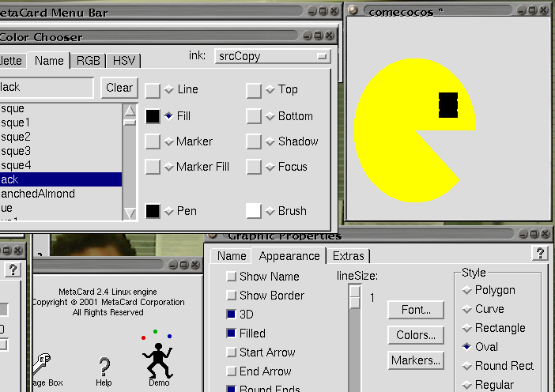
Task: Click the comecocos window menu orb
Action: click(x=352, y=9)
